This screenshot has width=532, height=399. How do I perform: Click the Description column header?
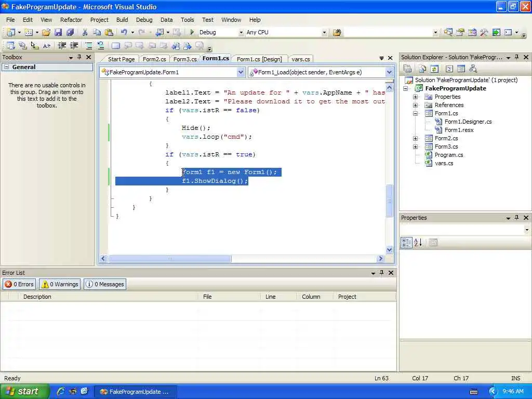pos(108,297)
